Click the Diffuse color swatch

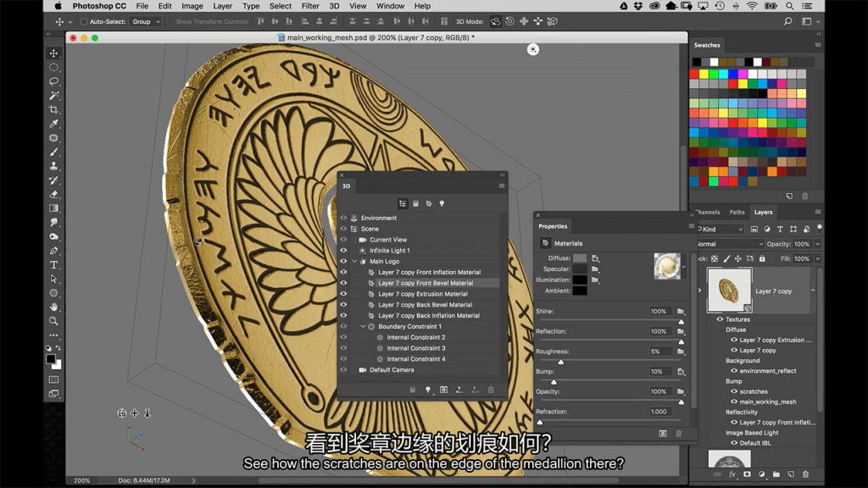[x=579, y=258]
